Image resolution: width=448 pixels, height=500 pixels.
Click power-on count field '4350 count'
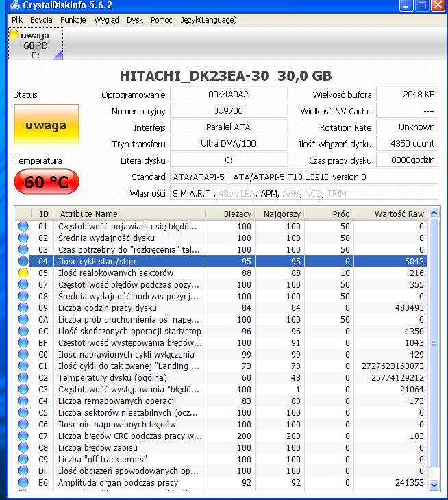[407, 144]
